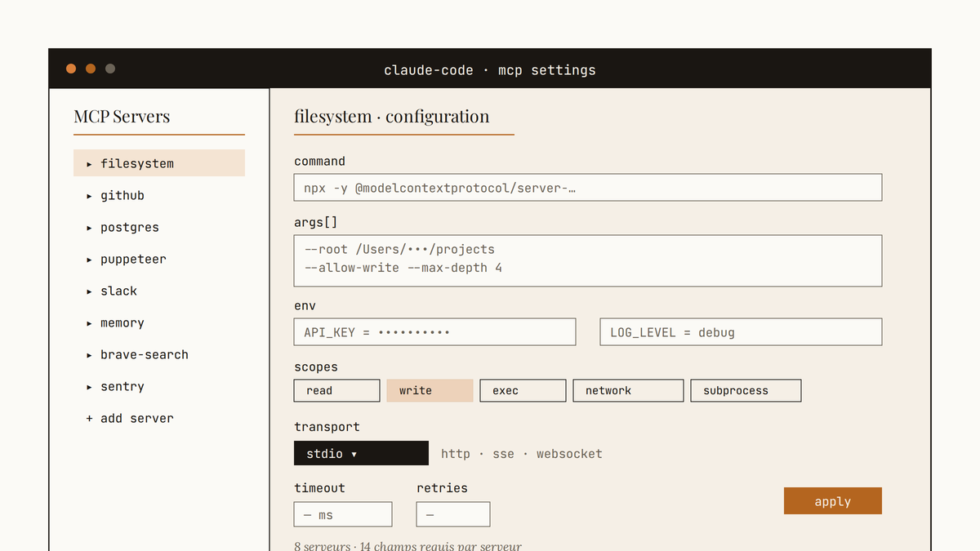The image size is (980, 551).
Task: Click the gray maximize window dot
Action: tap(110, 69)
